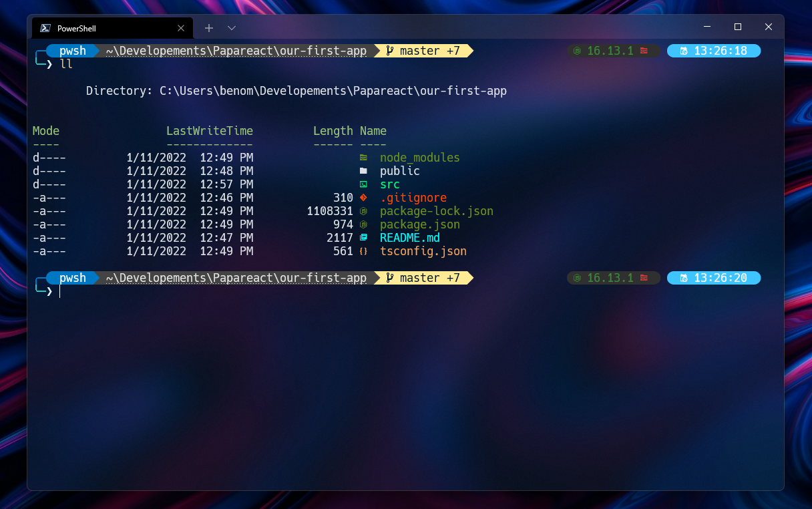
Task: Click the .gitignore file name
Action: [413, 198]
